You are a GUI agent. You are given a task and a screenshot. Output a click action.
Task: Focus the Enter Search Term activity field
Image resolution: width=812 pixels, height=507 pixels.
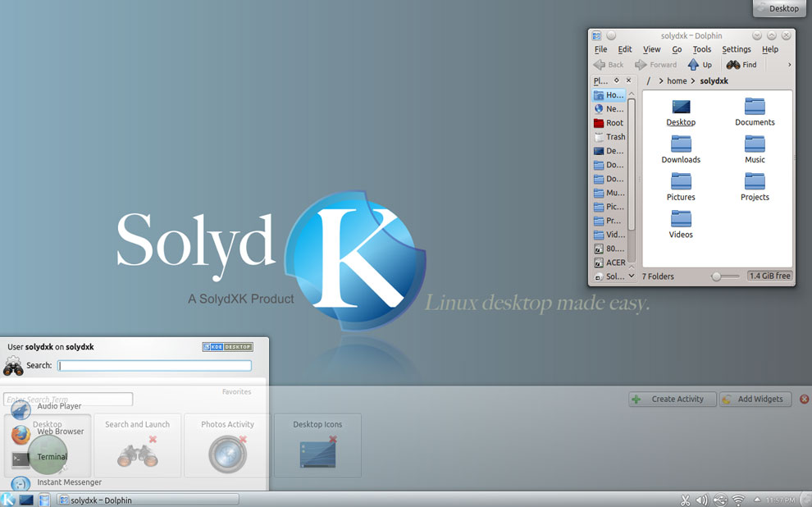68,400
